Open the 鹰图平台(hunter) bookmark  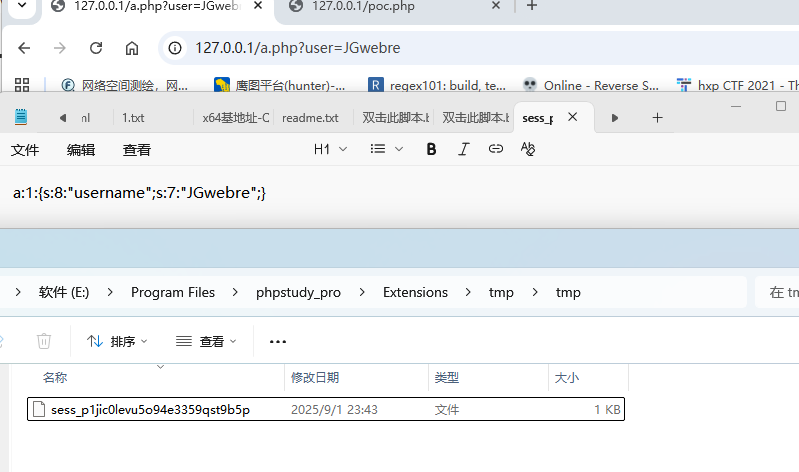279,85
